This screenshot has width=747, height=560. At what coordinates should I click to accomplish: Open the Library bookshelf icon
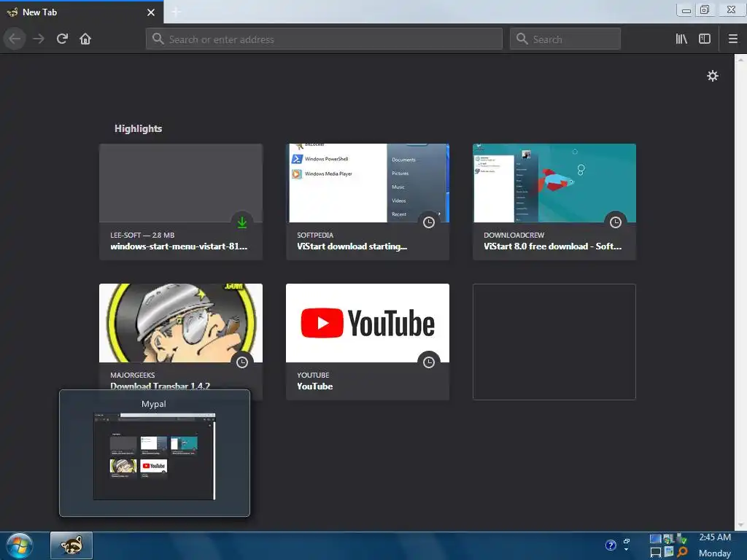point(681,39)
